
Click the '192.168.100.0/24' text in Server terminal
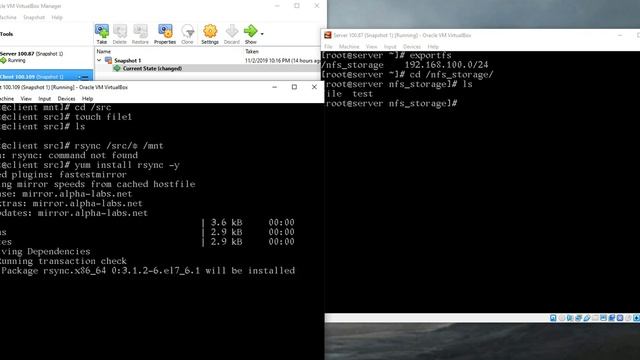coord(446,64)
